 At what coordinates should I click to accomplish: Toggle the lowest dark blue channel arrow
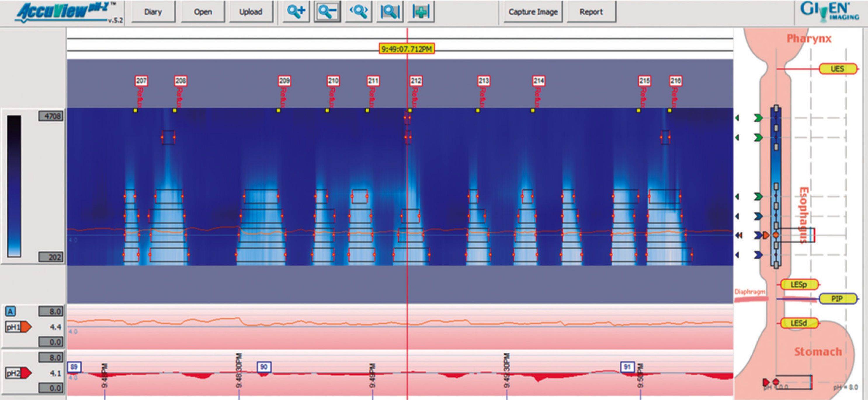click(x=758, y=255)
